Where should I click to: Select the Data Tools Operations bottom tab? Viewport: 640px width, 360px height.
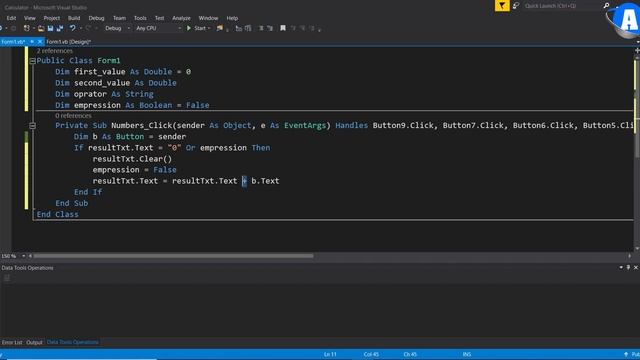tap(73, 342)
